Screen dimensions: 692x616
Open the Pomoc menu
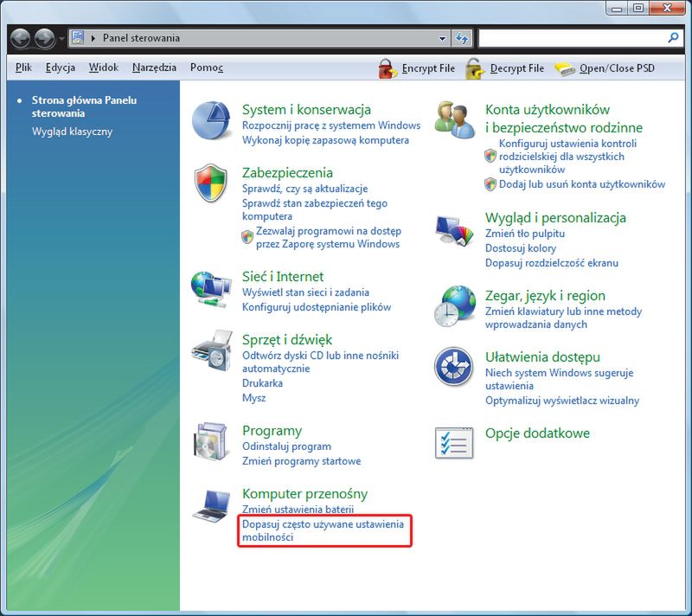pos(207,67)
